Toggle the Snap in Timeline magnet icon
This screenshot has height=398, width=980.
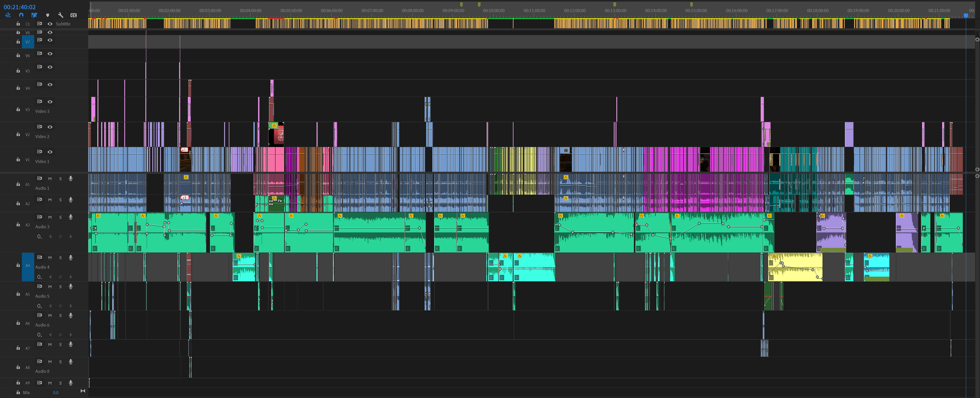pos(21,15)
